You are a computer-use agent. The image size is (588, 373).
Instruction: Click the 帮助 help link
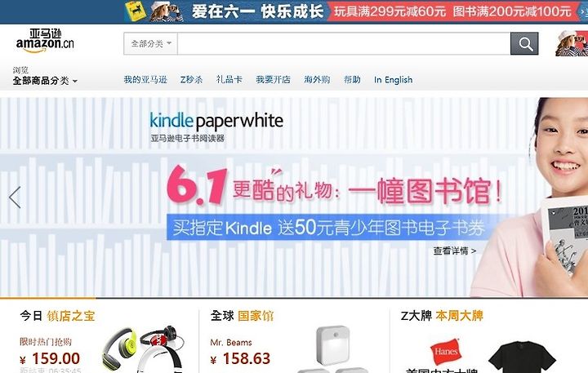coord(352,79)
